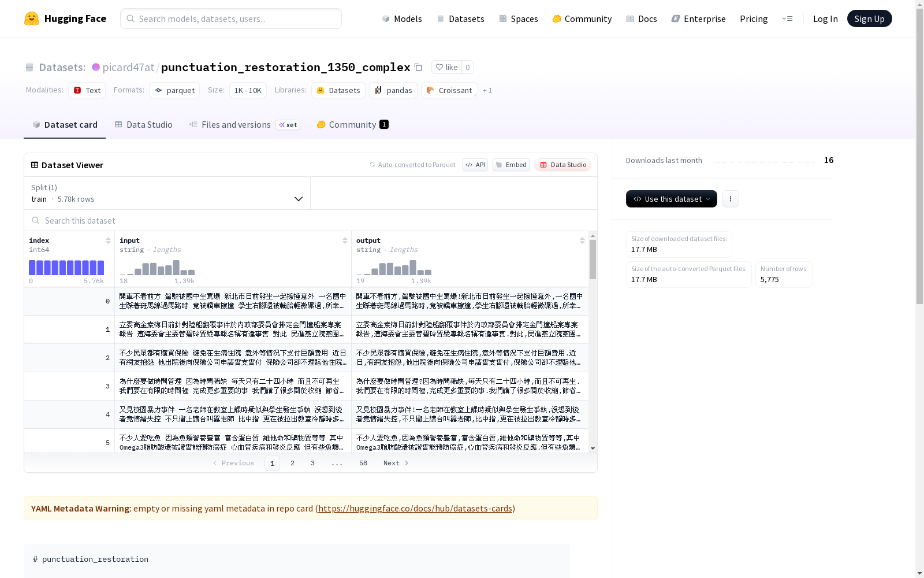
Task: Open the picard47at profile link
Action: click(128, 67)
